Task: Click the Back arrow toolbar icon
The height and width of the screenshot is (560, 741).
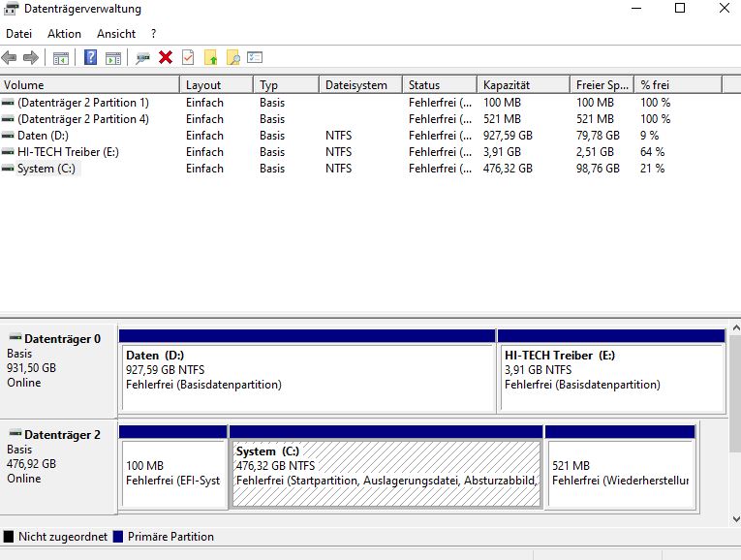Action: pos(9,58)
